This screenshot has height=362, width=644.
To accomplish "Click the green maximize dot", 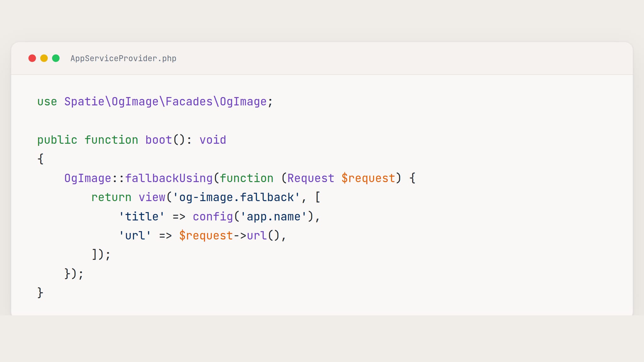I will pyautogui.click(x=56, y=58).
